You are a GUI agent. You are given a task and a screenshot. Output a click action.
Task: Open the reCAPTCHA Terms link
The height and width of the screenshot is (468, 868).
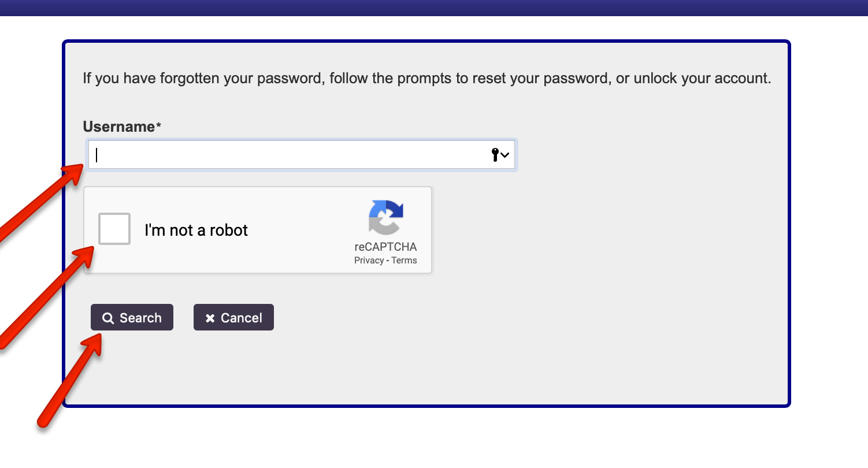pyautogui.click(x=404, y=261)
